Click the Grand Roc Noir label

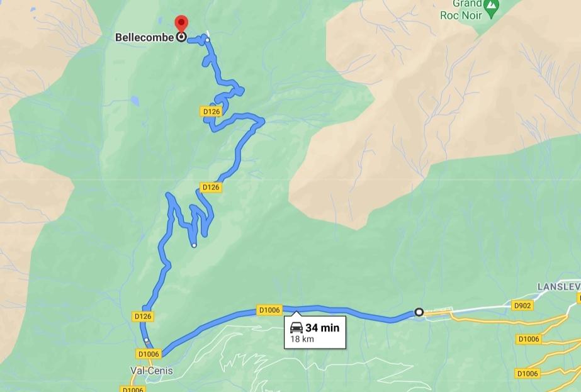461,10
